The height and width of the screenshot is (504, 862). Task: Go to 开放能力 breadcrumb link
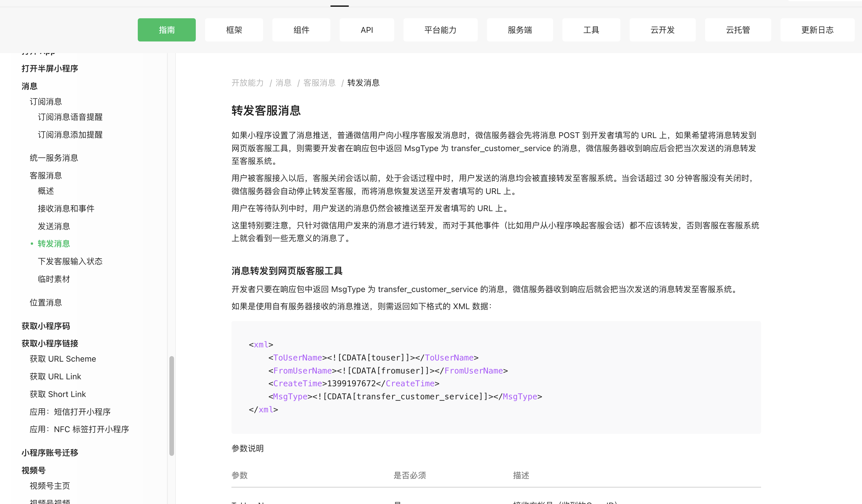(247, 82)
